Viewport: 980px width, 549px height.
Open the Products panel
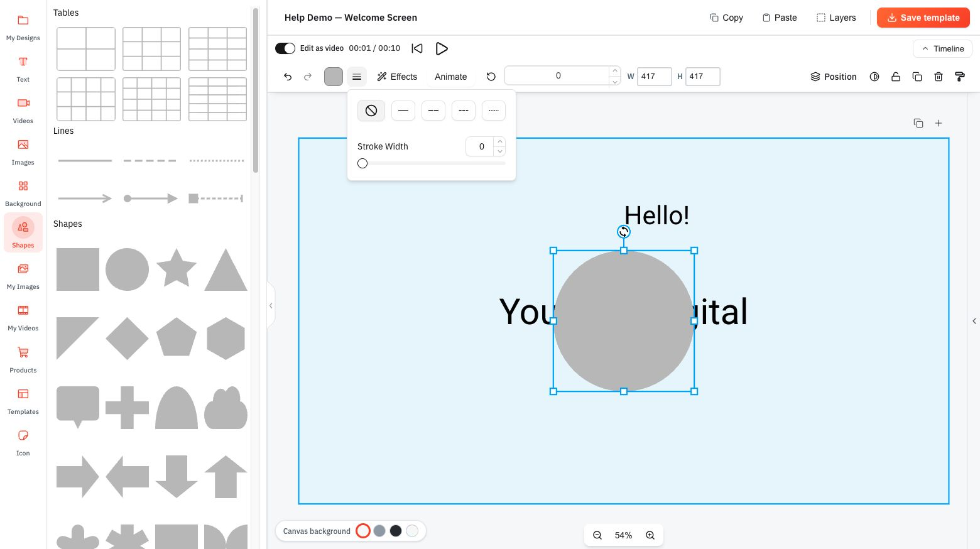tap(23, 361)
